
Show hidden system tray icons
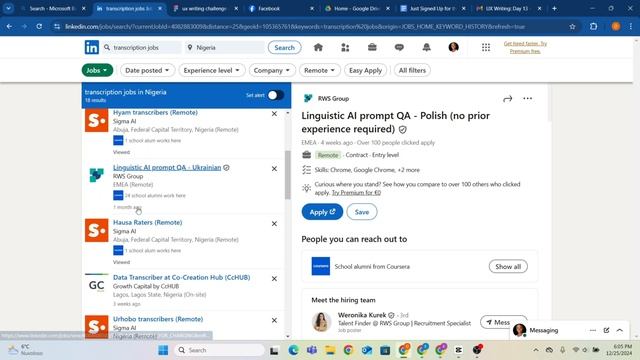pos(536,350)
